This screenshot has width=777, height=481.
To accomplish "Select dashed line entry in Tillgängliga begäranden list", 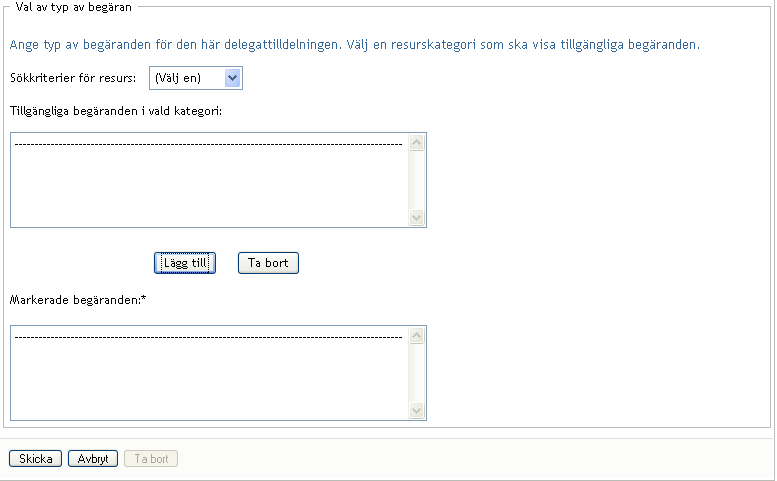I will coord(209,144).
